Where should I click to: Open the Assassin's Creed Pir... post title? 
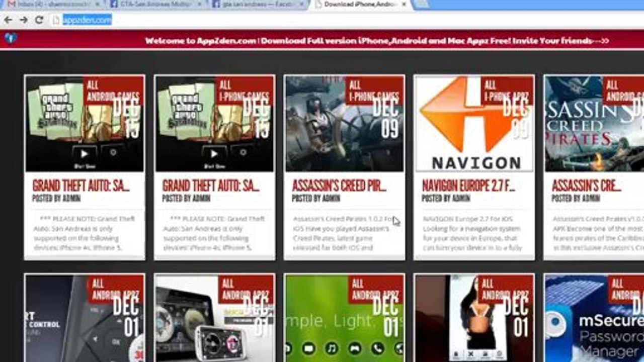tap(339, 186)
